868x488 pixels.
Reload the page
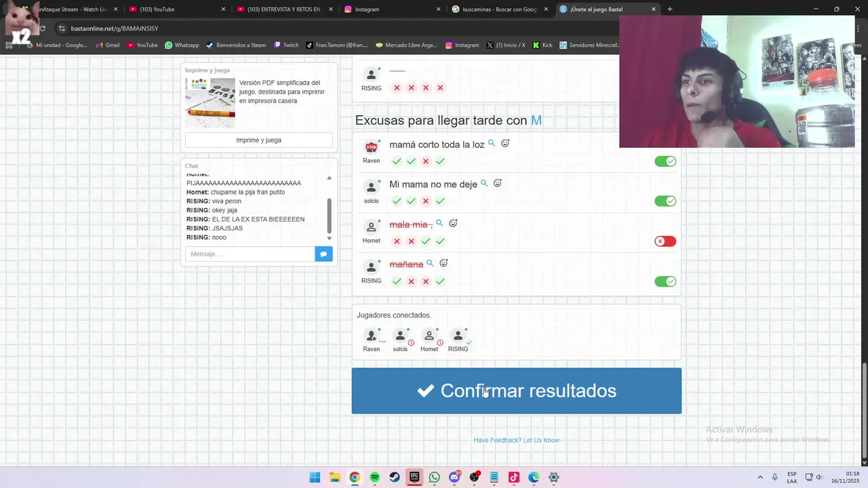[x=42, y=28]
